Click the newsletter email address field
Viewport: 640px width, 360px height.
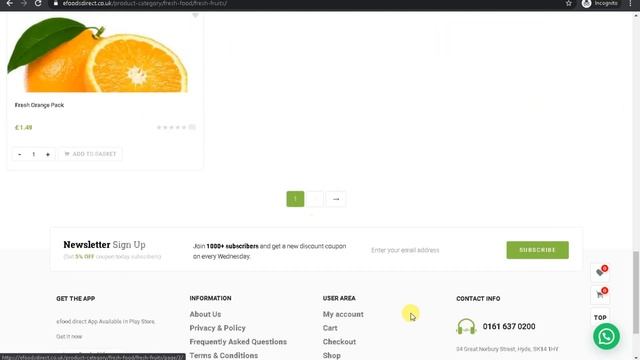click(435, 250)
